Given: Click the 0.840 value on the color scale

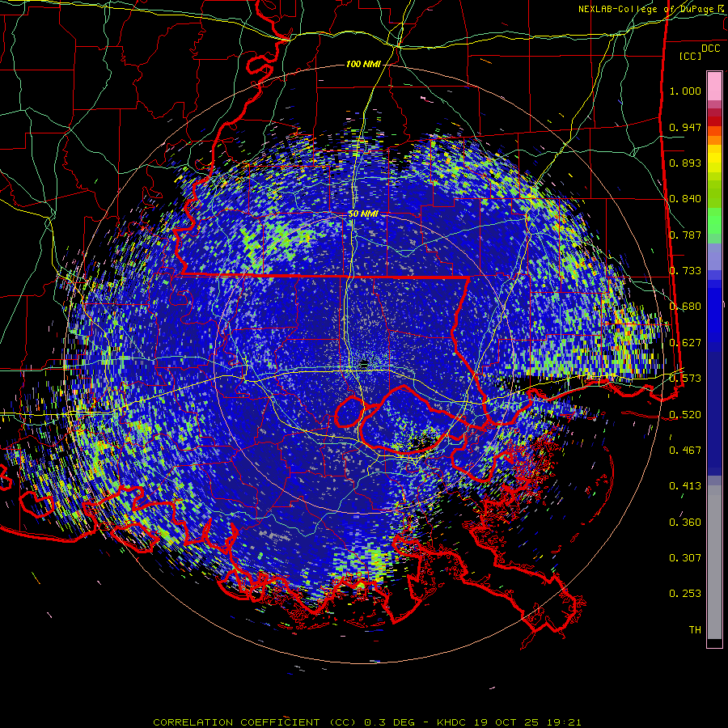Looking at the screenshot, I should tap(685, 199).
